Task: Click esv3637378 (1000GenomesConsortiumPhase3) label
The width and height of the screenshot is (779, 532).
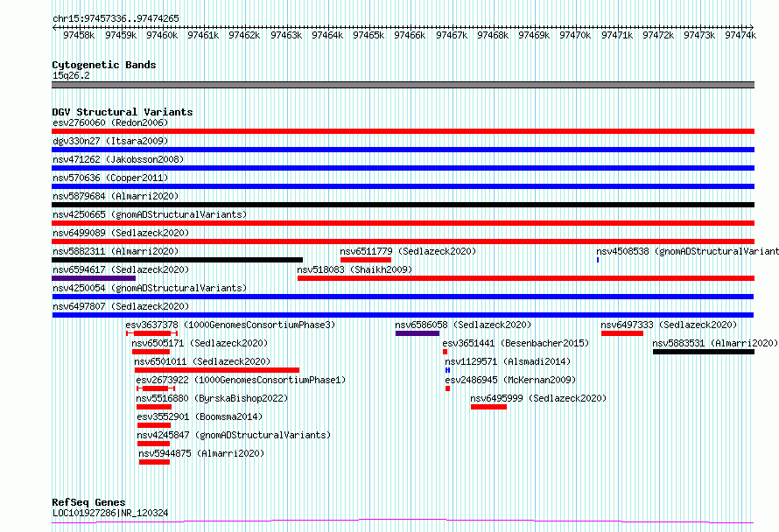Action: [x=230, y=325]
